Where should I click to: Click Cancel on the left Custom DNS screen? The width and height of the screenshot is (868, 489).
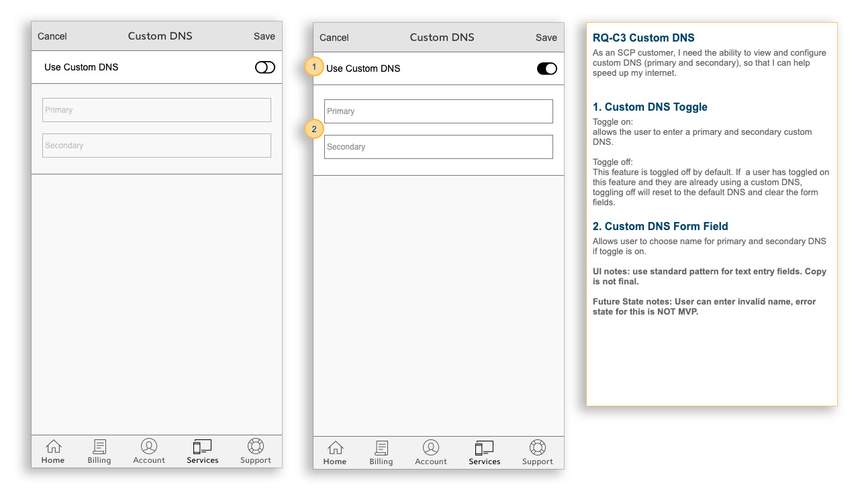(52, 37)
